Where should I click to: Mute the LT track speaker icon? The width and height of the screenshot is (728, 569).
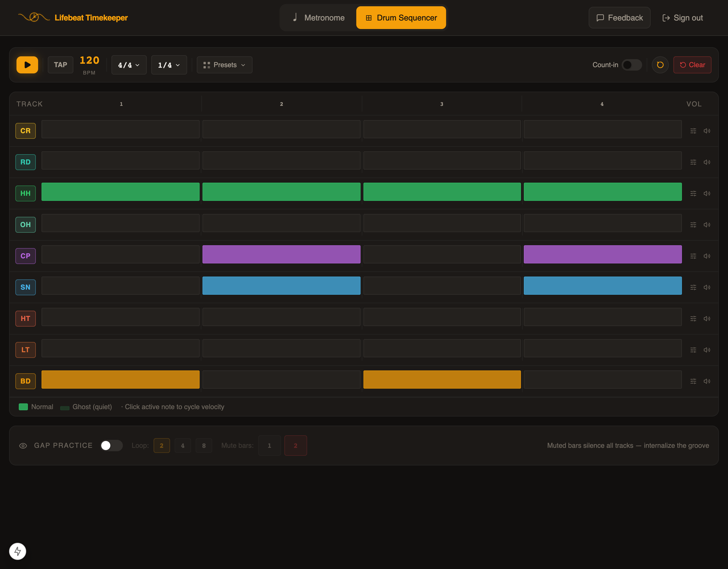tap(707, 350)
